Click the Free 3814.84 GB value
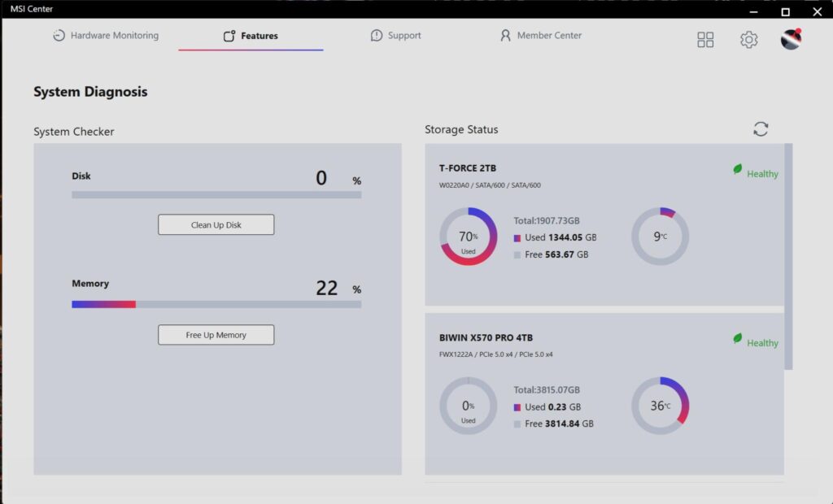The image size is (833, 504). coord(559,424)
